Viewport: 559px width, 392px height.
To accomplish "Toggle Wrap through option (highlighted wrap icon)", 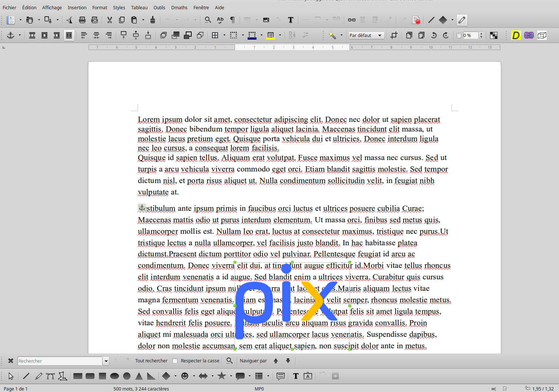I will [x=69, y=35].
